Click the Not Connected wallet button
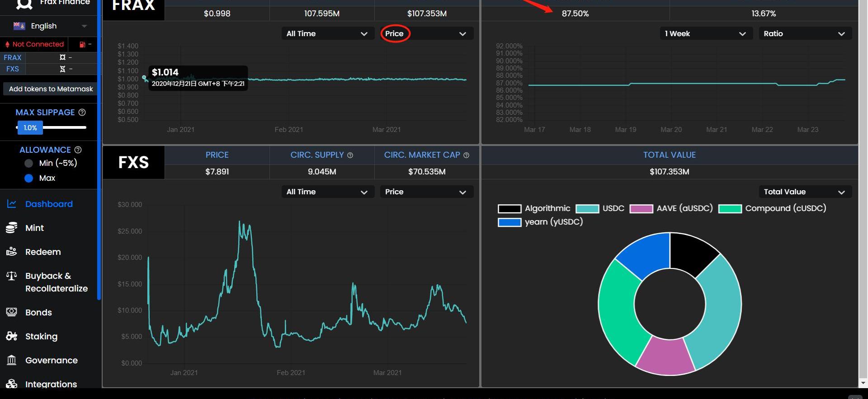Image resolution: width=868 pixels, height=399 pixels. (34, 44)
